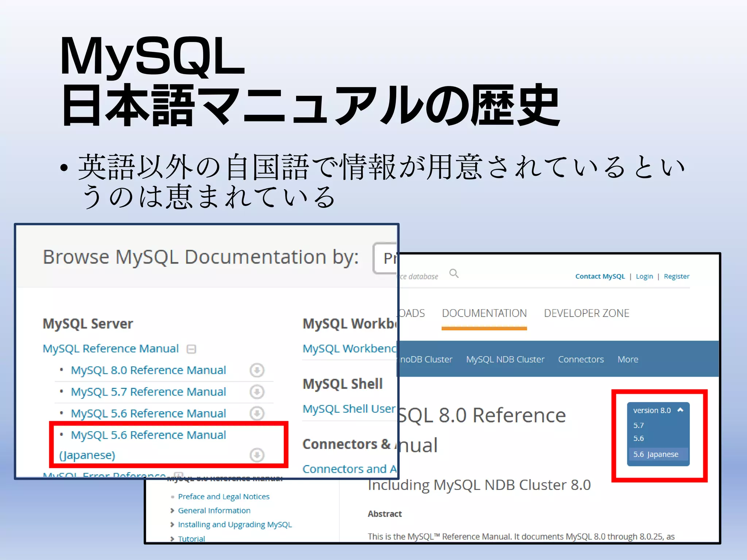Viewport: 747px width, 560px height.
Task: Click download icon beside the Japanese manual
Action: [257, 455]
